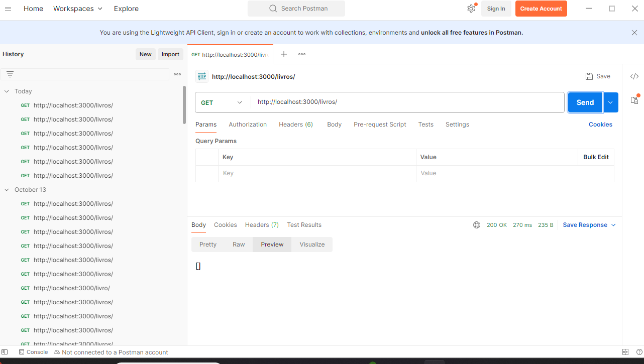Select the response Body tab
The image size is (644, 364).
(x=198, y=225)
